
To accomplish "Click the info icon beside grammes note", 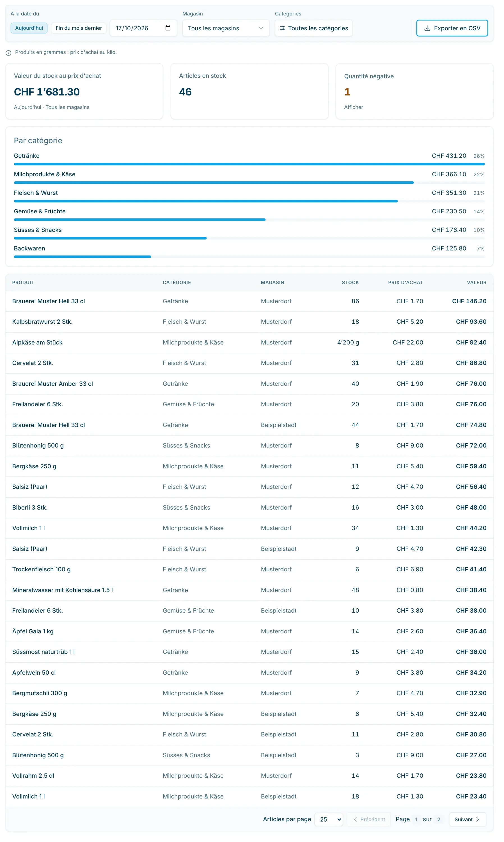I will 8,53.
